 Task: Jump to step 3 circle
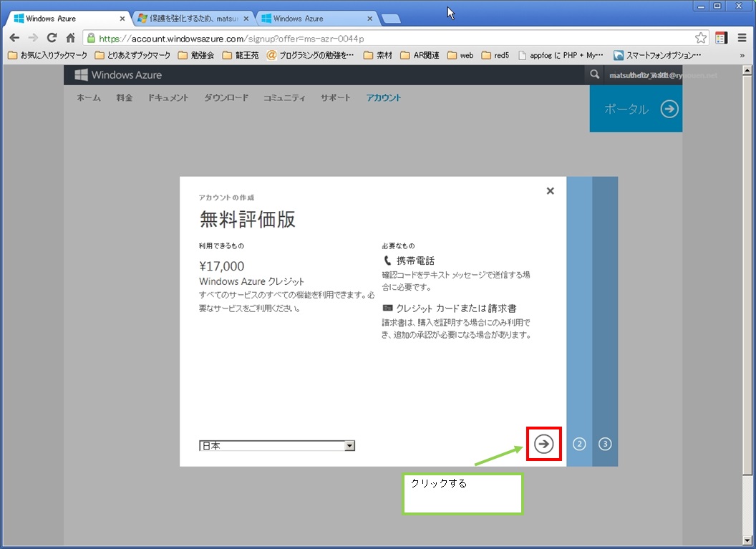[x=605, y=444]
